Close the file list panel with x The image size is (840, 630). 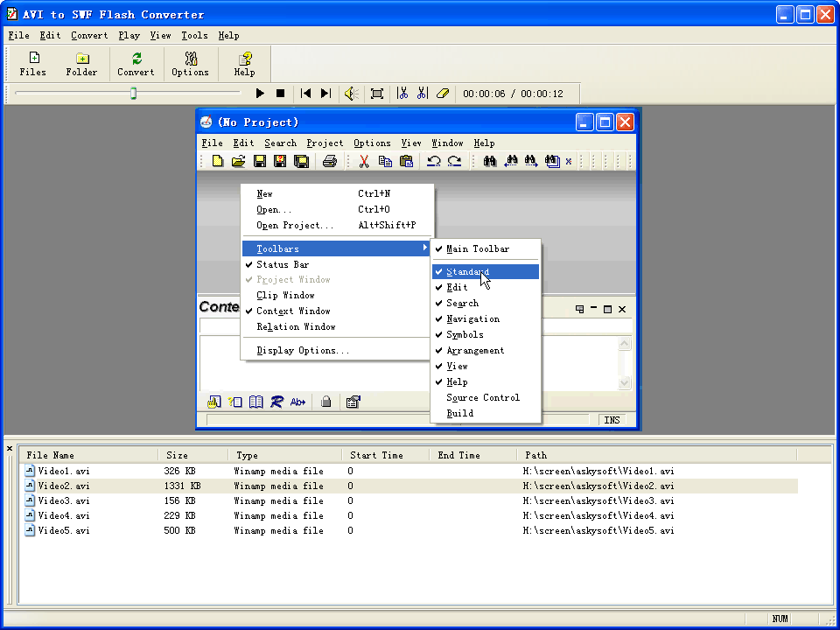click(x=10, y=448)
